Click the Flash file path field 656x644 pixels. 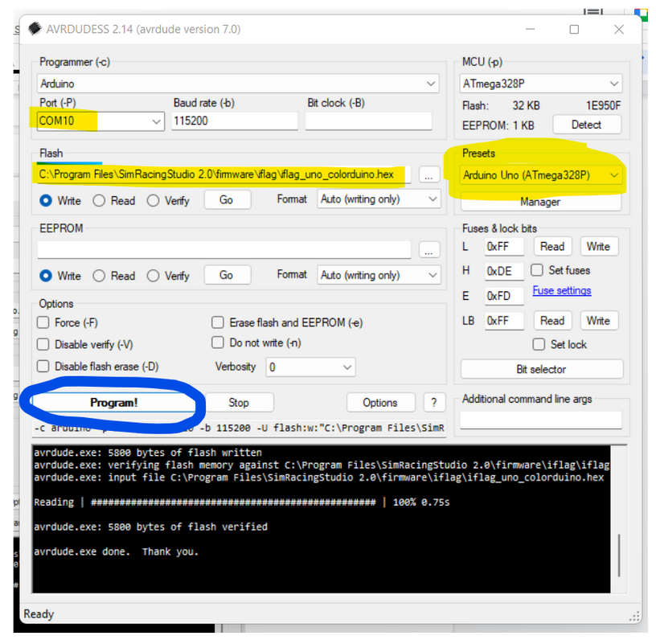(x=223, y=174)
